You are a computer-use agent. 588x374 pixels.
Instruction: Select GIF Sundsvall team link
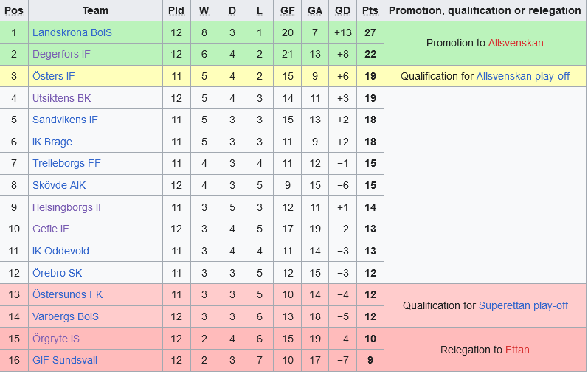[x=65, y=360]
